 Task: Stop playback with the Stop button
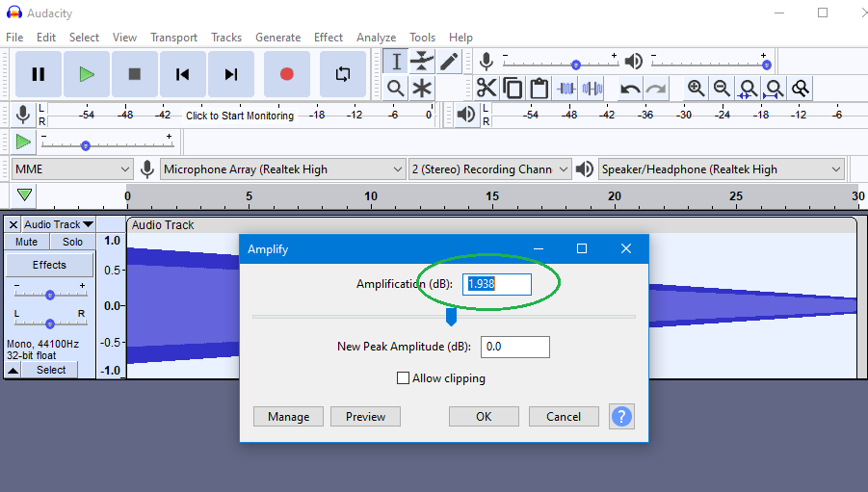(x=135, y=74)
